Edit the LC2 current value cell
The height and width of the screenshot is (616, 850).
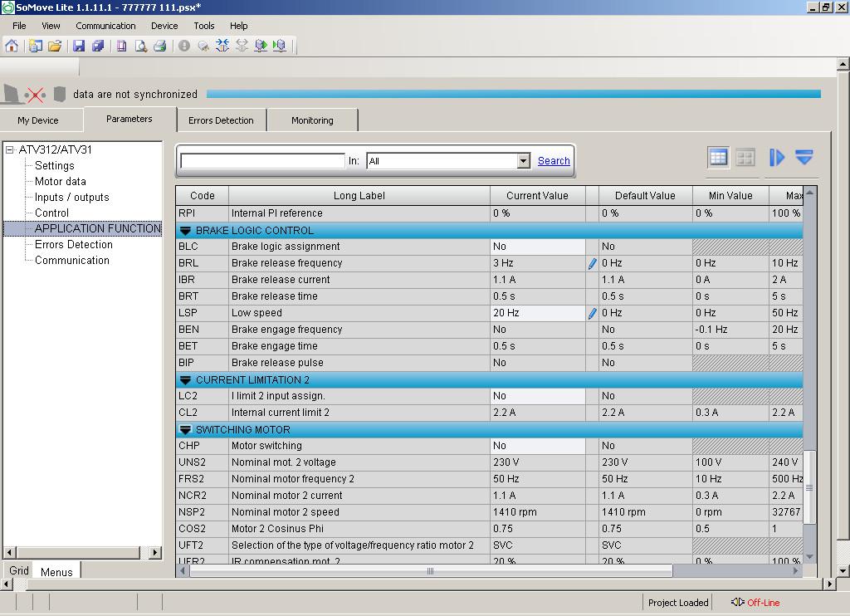click(x=537, y=396)
